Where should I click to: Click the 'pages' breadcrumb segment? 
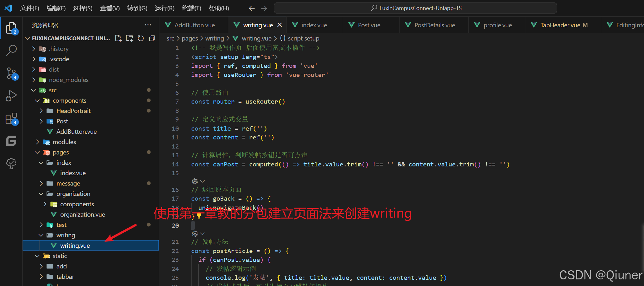[190, 38]
